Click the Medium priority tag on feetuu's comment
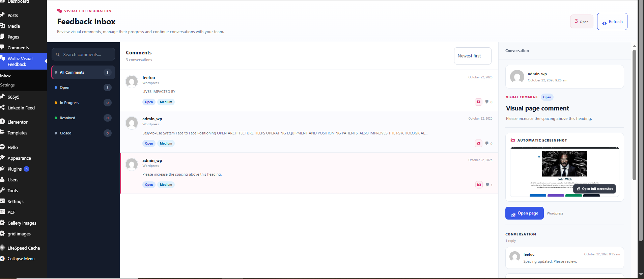 pos(166,102)
